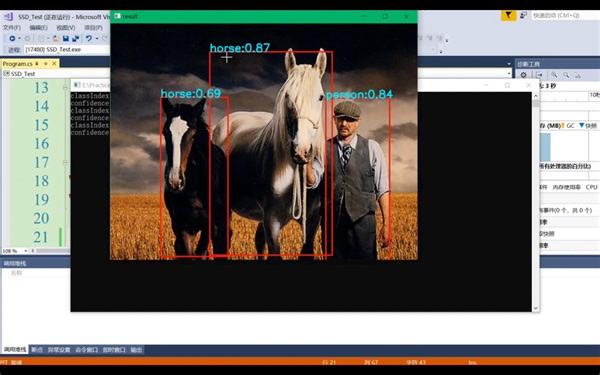Screen dimensions: 600x375
Task: Click the feedback icon beside quick launch
Action: (523, 15)
